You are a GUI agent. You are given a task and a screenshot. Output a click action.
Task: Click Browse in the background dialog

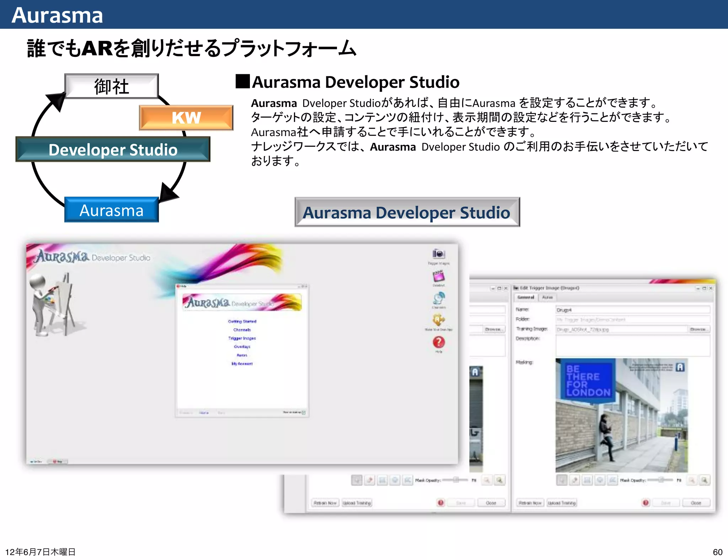494,329
